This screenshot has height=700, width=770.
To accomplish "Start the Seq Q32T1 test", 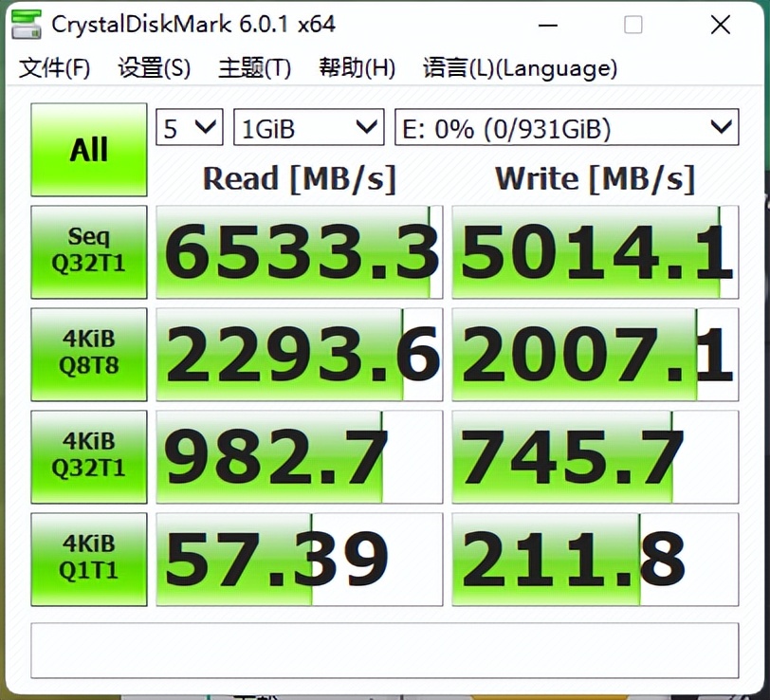I will (x=89, y=251).
